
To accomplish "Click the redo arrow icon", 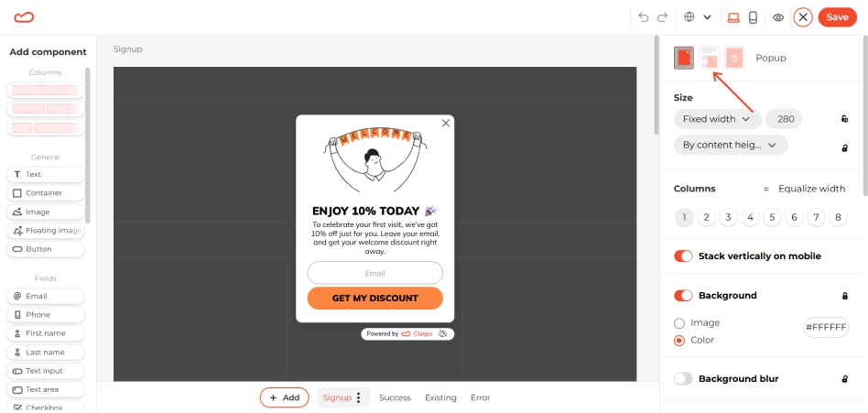I will 662,17.
